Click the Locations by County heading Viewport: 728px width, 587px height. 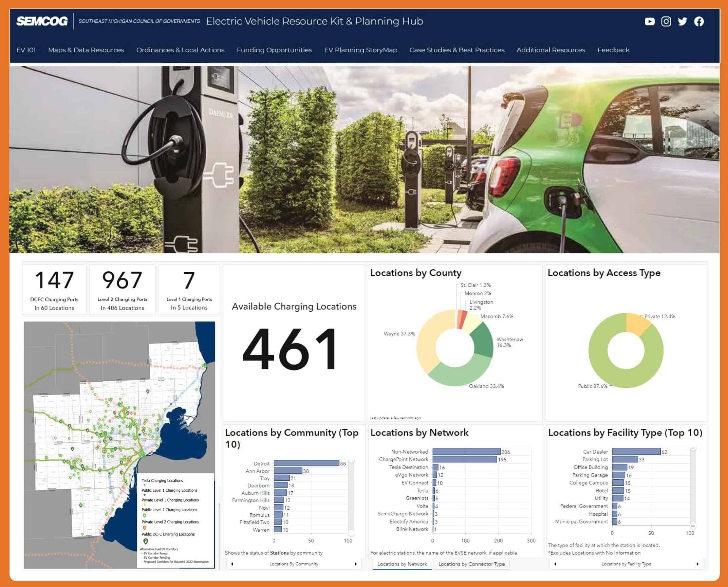coord(416,273)
